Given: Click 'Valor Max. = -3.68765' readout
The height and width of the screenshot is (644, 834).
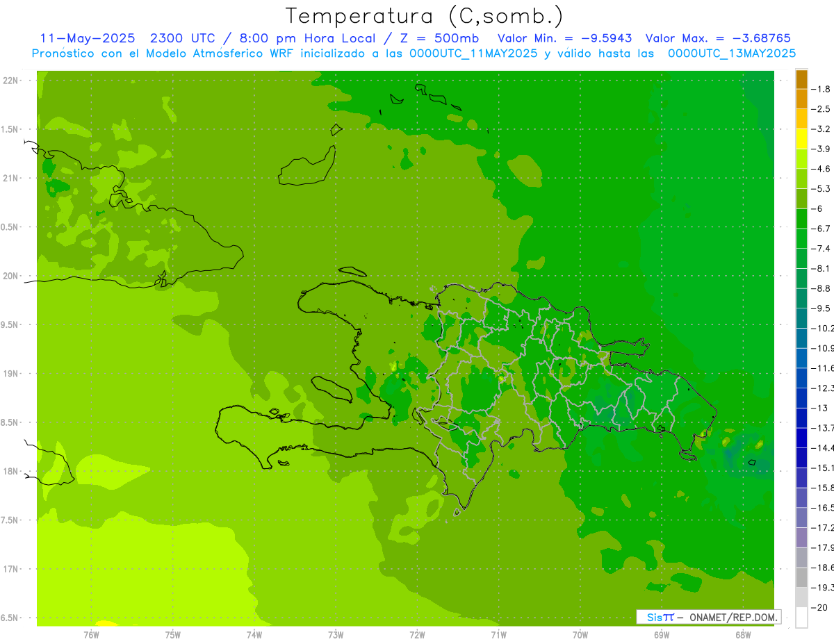Looking at the screenshot, I should click(x=718, y=38).
